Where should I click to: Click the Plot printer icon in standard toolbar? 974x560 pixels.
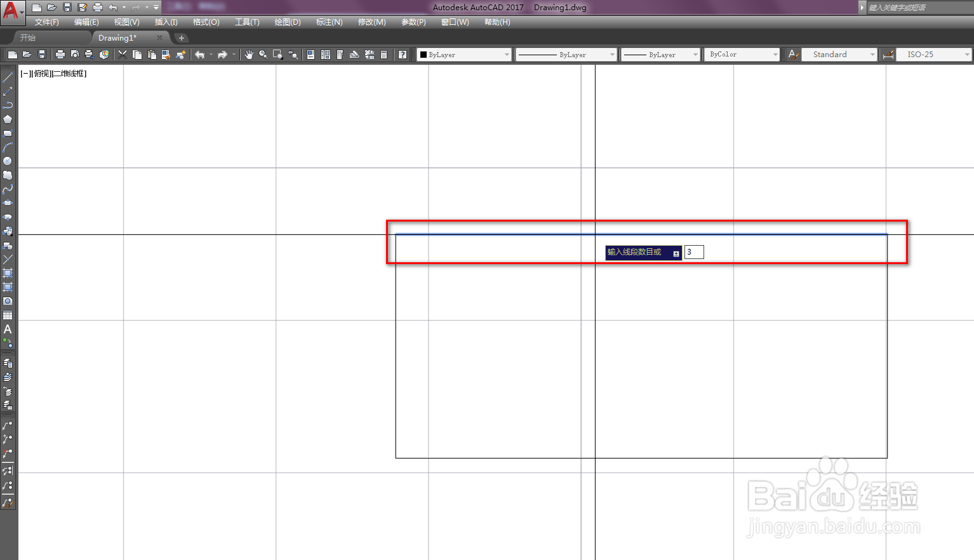(x=60, y=55)
